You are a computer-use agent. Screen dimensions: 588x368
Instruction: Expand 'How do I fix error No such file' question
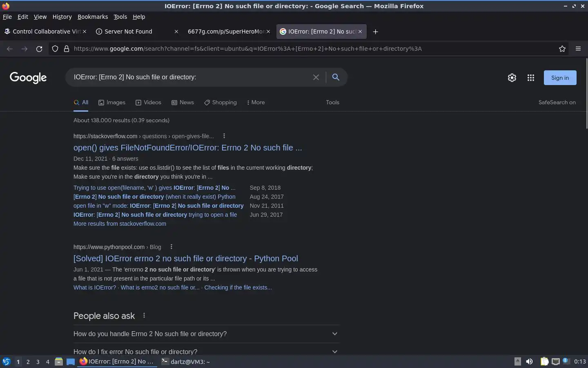(x=207, y=352)
